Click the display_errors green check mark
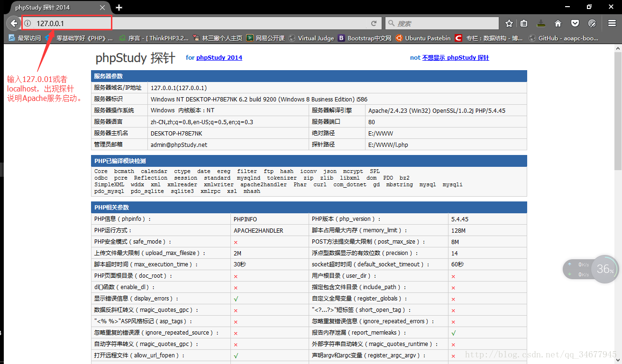Image resolution: width=622 pixels, height=364 pixels. [x=236, y=299]
